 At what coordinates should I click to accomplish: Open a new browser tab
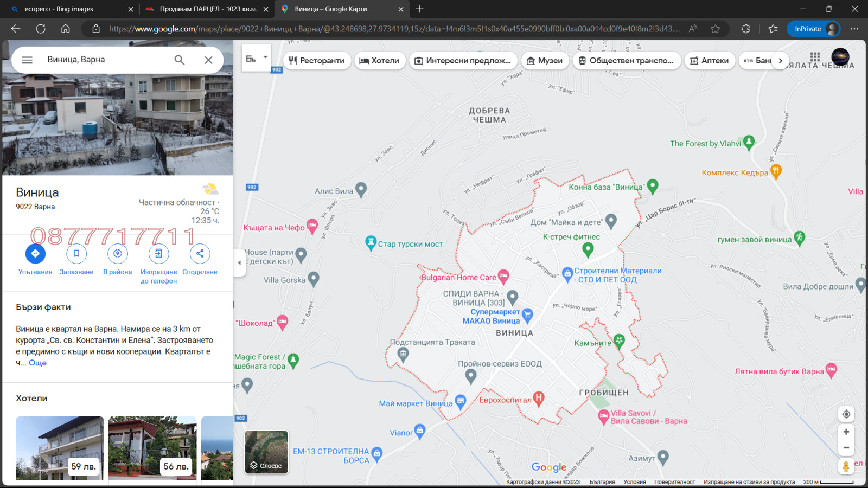(419, 9)
